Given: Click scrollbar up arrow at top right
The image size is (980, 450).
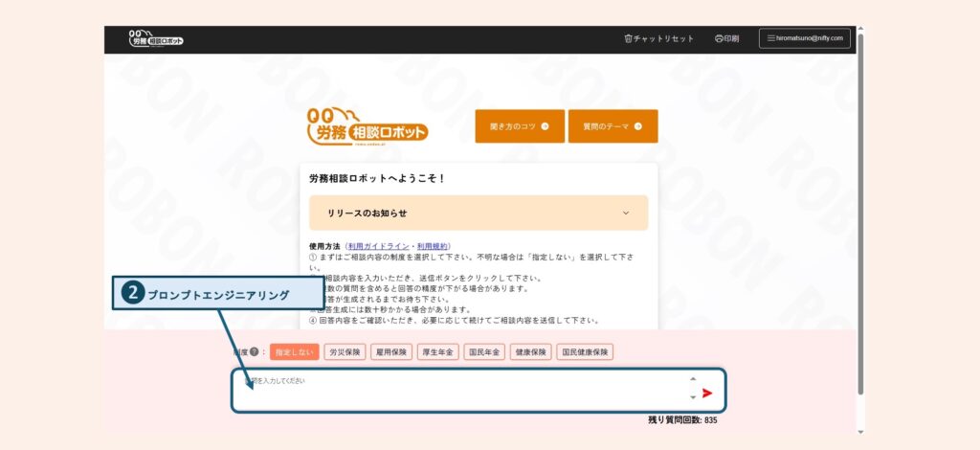Looking at the screenshot, I should (x=860, y=29).
